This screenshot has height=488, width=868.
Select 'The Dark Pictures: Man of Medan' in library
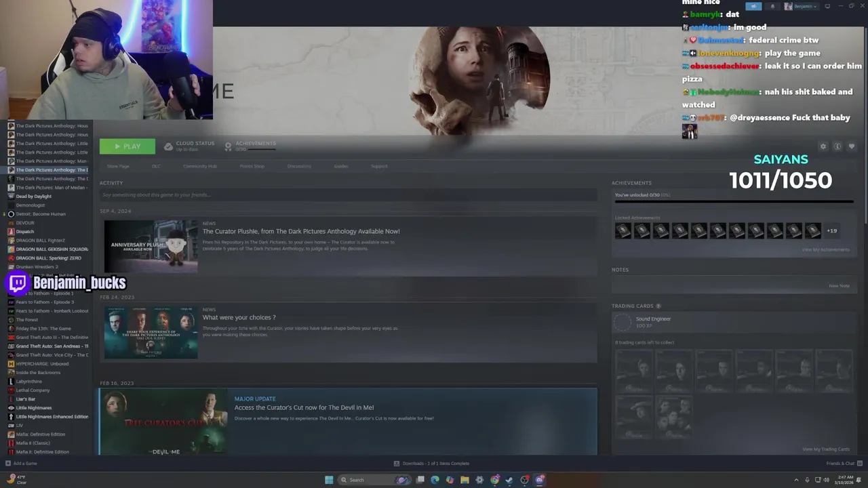click(x=52, y=188)
